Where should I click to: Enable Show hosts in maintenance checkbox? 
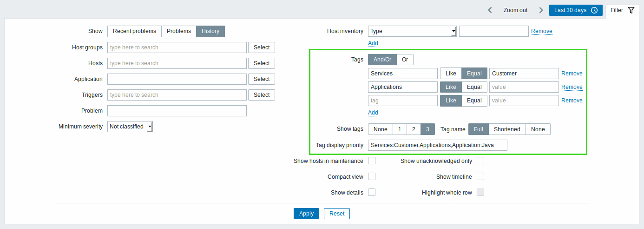point(372,161)
